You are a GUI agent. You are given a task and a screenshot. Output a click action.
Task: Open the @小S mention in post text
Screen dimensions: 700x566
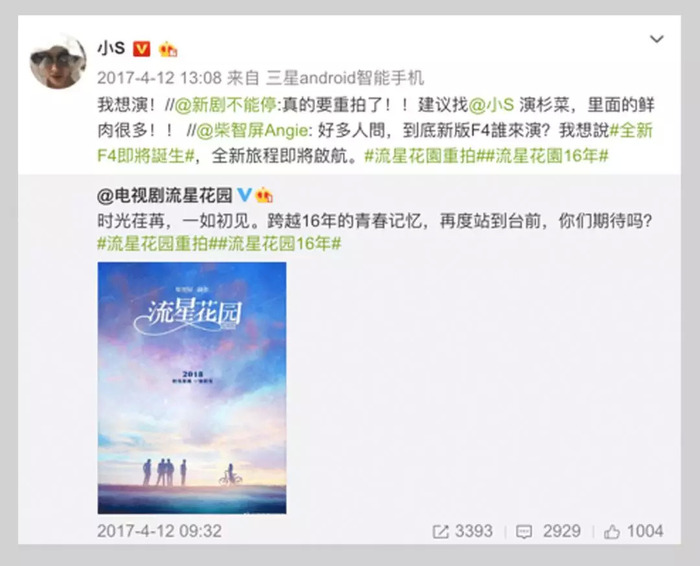pos(492,105)
